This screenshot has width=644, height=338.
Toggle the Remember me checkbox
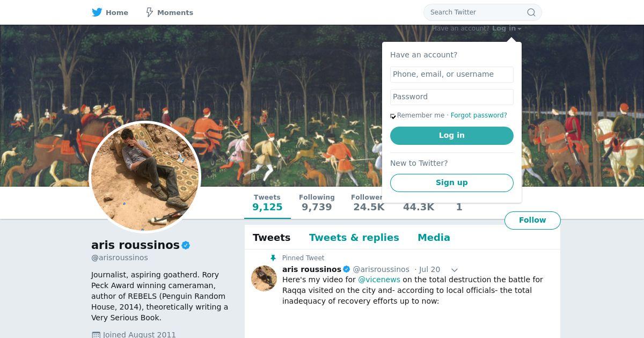[393, 116]
